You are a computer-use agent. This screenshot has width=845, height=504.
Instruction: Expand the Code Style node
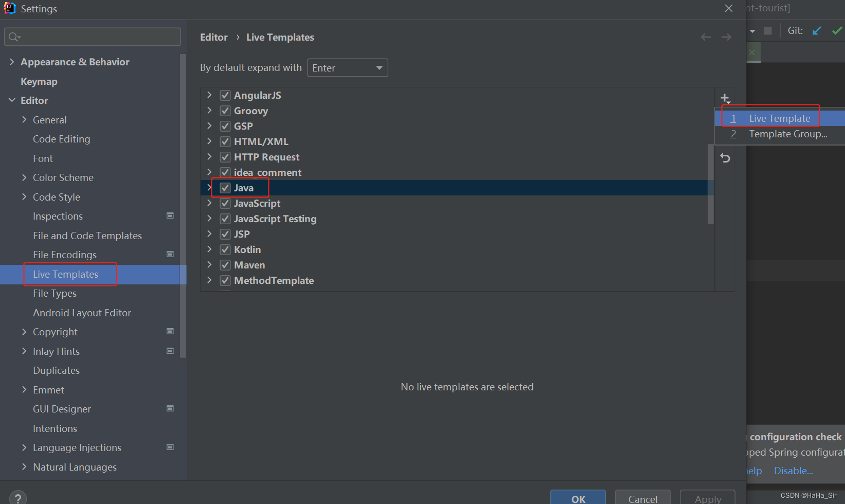click(24, 196)
